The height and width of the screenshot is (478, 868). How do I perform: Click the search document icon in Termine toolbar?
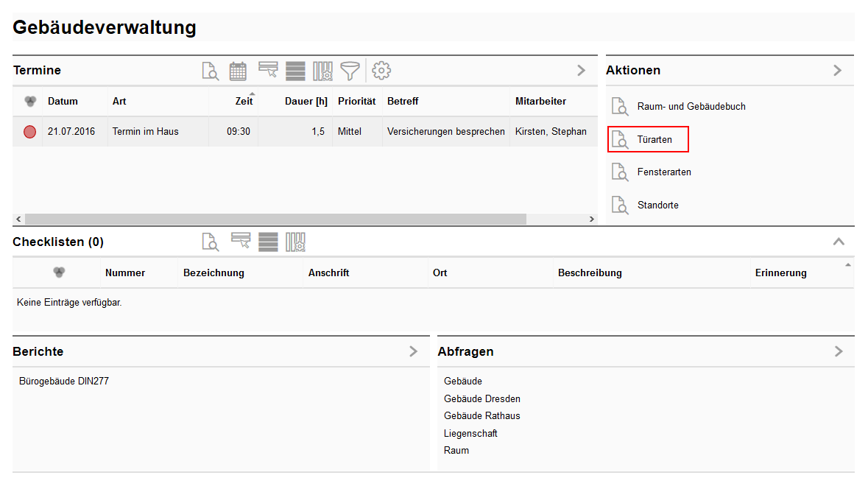pyautogui.click(x=211, y=71)
